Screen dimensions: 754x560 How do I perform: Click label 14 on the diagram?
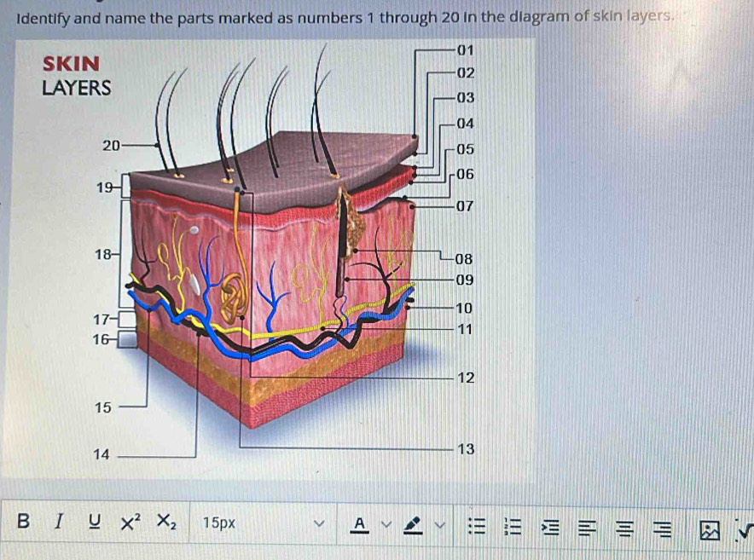click(101, 454)
